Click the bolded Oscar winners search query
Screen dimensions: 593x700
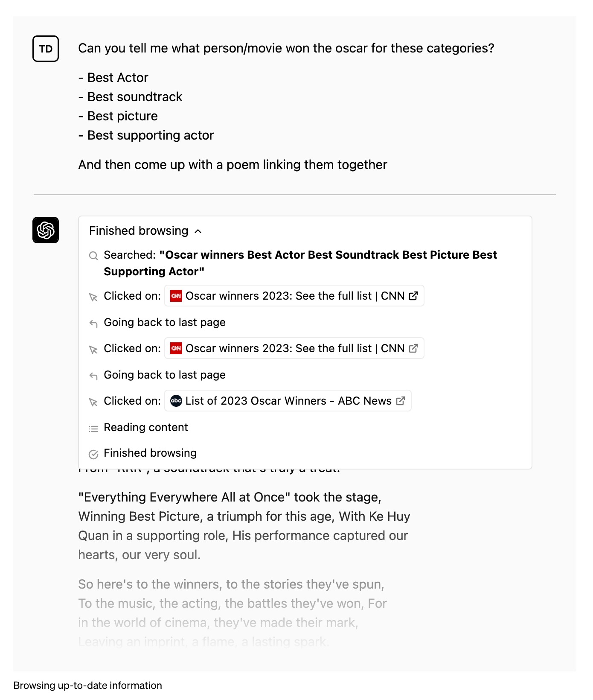coord(300,263)
